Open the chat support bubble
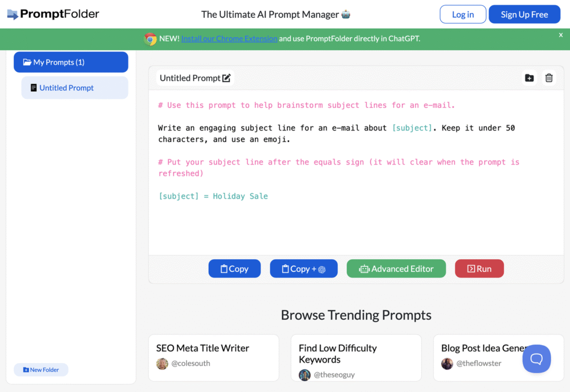Viewport: 570px width, 392px height. tap(536, 359)
